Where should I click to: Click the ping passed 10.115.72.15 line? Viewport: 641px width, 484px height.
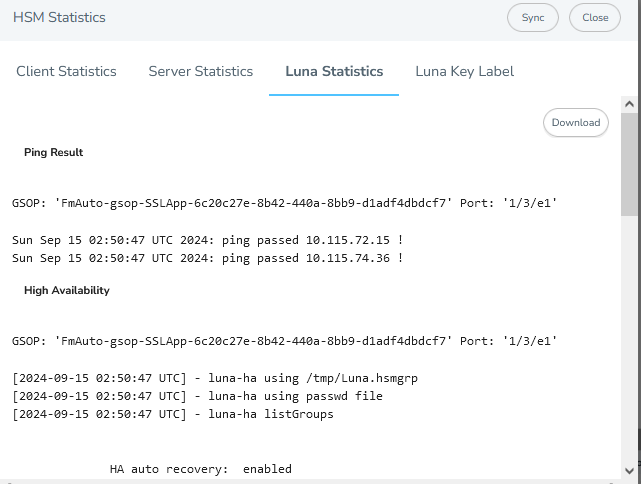click(x=208, y=240)
